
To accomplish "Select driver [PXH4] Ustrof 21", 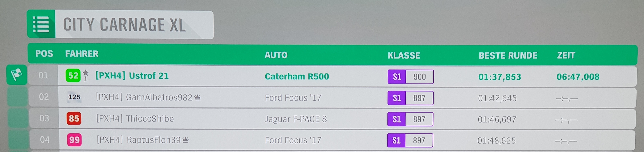I will [x=132, y=75].
